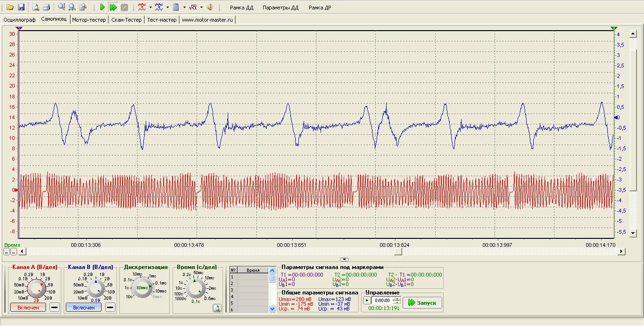Print the waveform via the printer icon

pyautogui.click(x=46, y=7)
